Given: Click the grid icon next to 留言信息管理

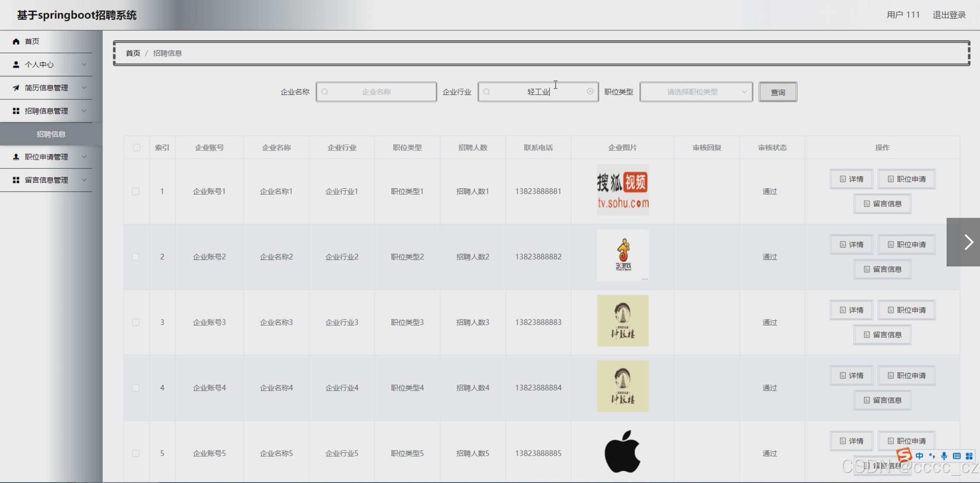Looking at the screenshot, I should tap(16, 180).
